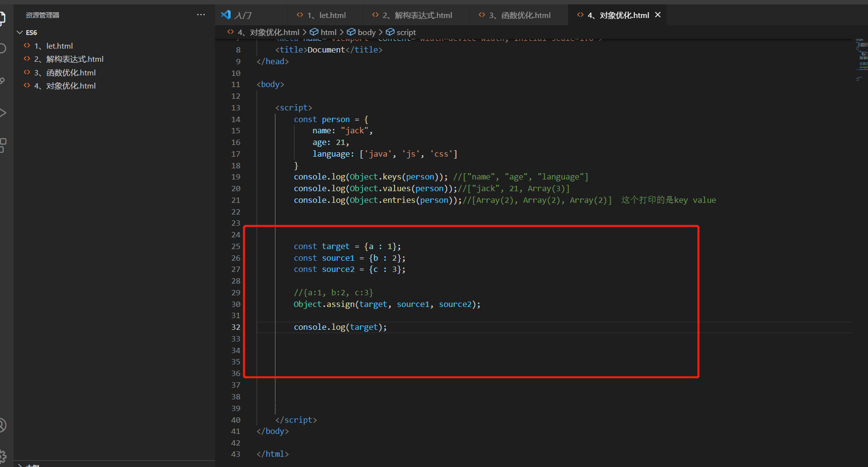Click the Object.assign call on line 30
The height and width of the screenshot is (467, 868).
(x=387, y=304)
